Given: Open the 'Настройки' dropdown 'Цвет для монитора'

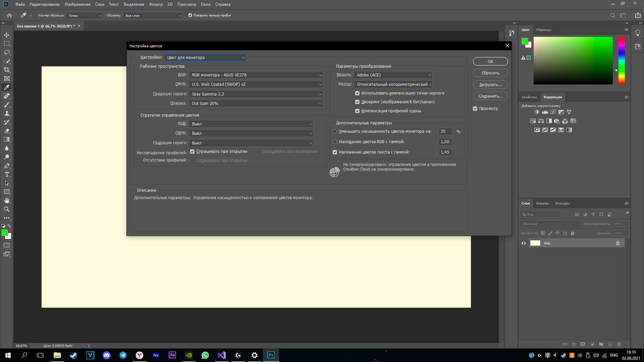Looking at the screenshot, I should click(205, 58).
